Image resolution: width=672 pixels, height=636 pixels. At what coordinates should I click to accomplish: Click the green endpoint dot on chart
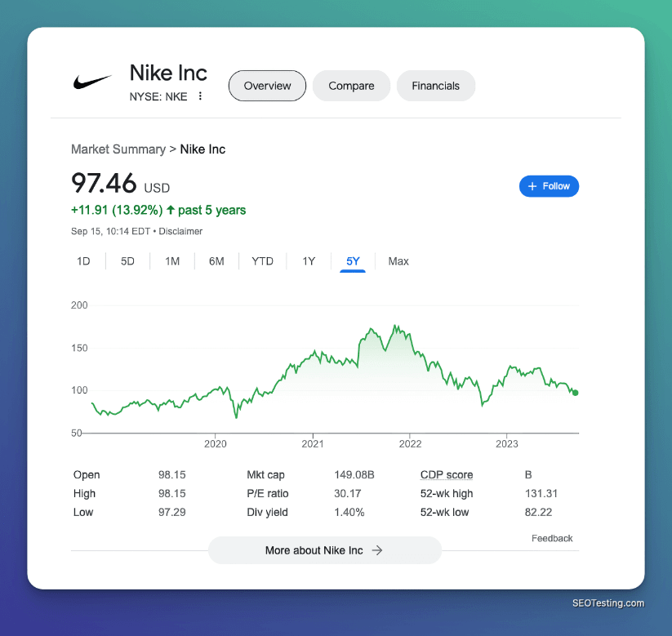pos(576,393)
